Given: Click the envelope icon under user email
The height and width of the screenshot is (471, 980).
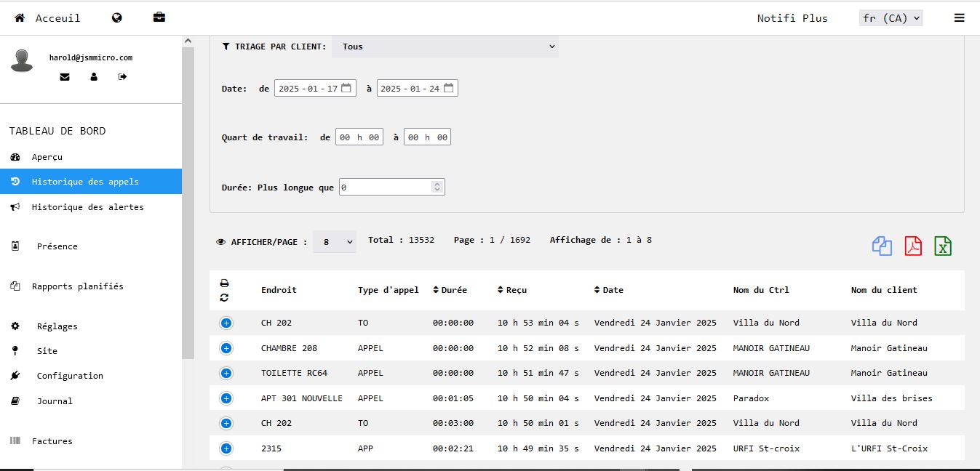Looking at the screenshot, I should [65, 76].
